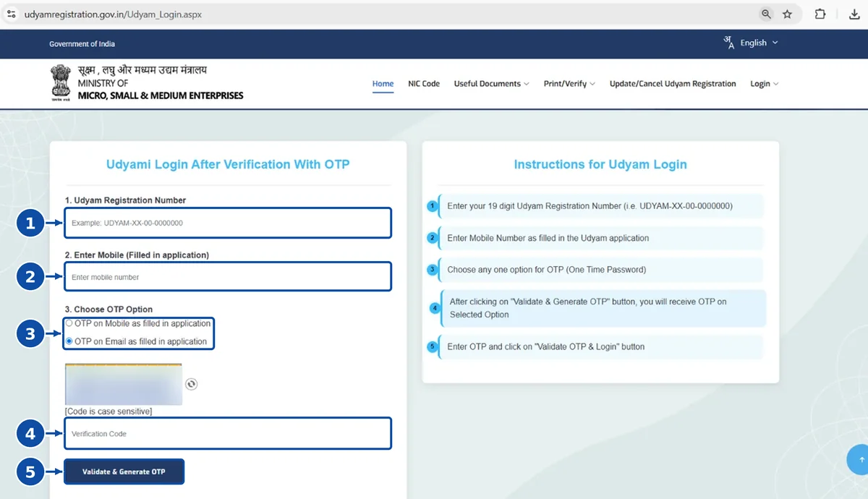Click the site info icon in address bar
868x499 pixels.
pyautogui.click(x=11, y=14)
